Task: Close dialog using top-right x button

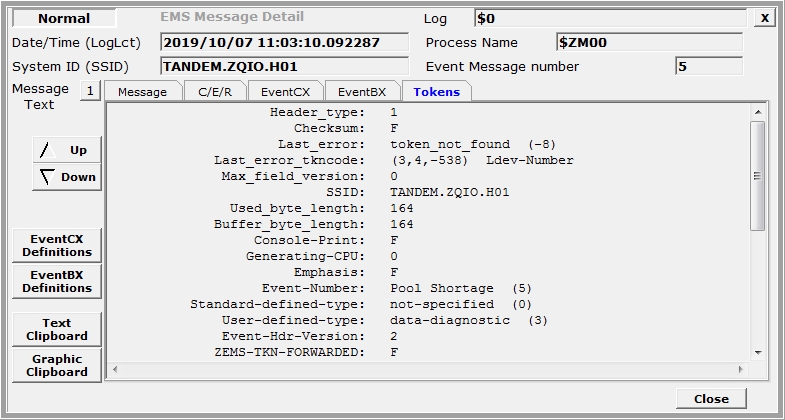Action: click(x=764, y=18)
